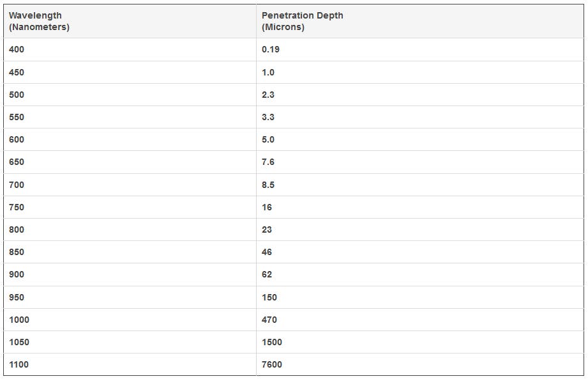This screenshot has width=588, height=381.
Task: Select the 2.3 microns depth cell
Action: (268, 95)
